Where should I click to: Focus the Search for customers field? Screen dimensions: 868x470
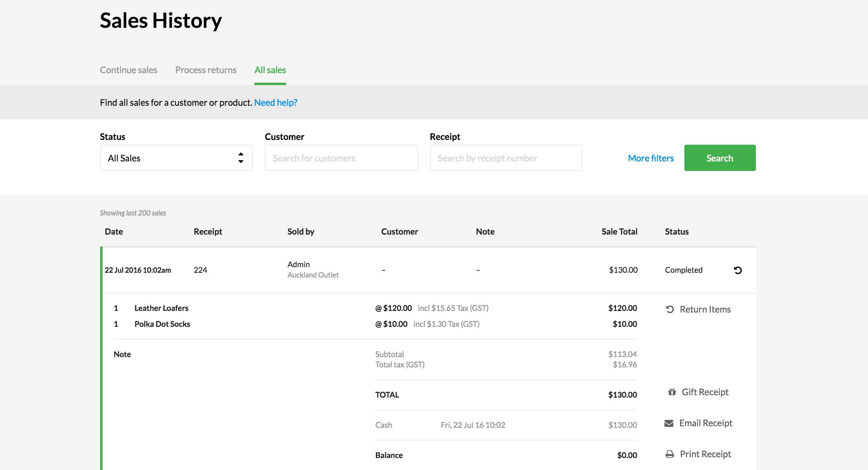pyautogui.click(x=341, y=158)
